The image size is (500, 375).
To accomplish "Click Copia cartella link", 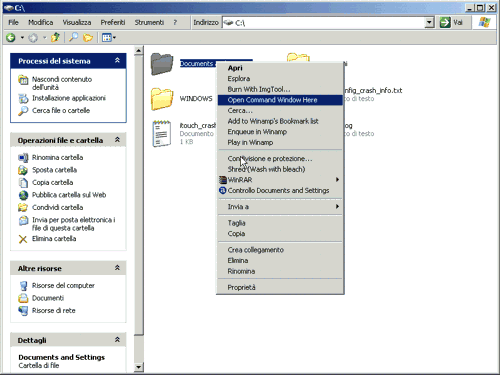I will [52, 182].
